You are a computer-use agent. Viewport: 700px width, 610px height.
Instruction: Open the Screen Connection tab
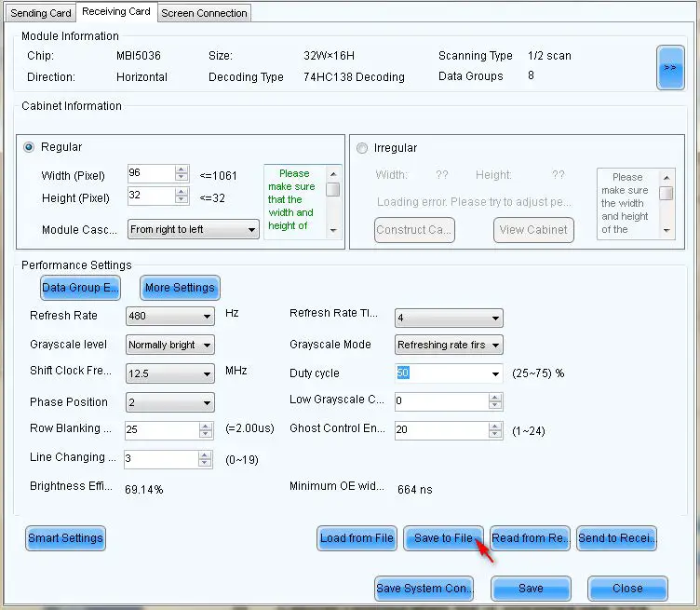204,13
